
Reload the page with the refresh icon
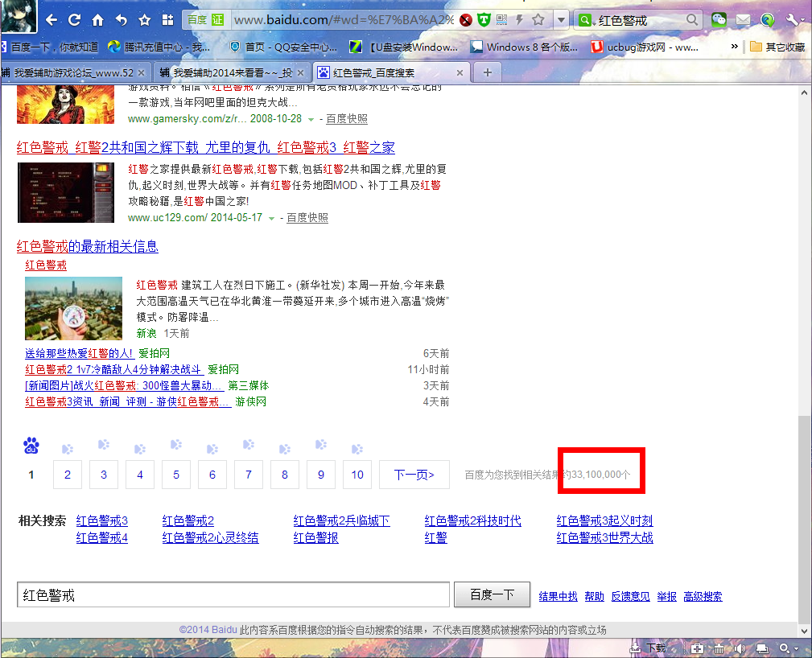pyautogui.click(x=74, y=20)
